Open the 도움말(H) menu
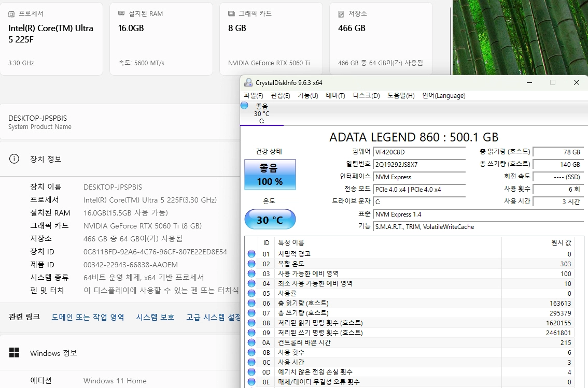Screen dimensions: 588x388 pos(401,95)
